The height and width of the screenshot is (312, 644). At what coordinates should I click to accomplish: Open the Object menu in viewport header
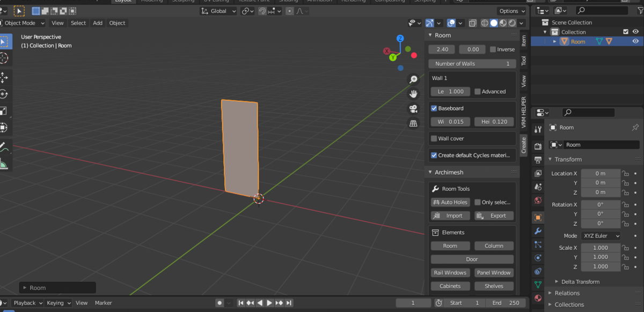pyautogui.click(x=117, y=23)
